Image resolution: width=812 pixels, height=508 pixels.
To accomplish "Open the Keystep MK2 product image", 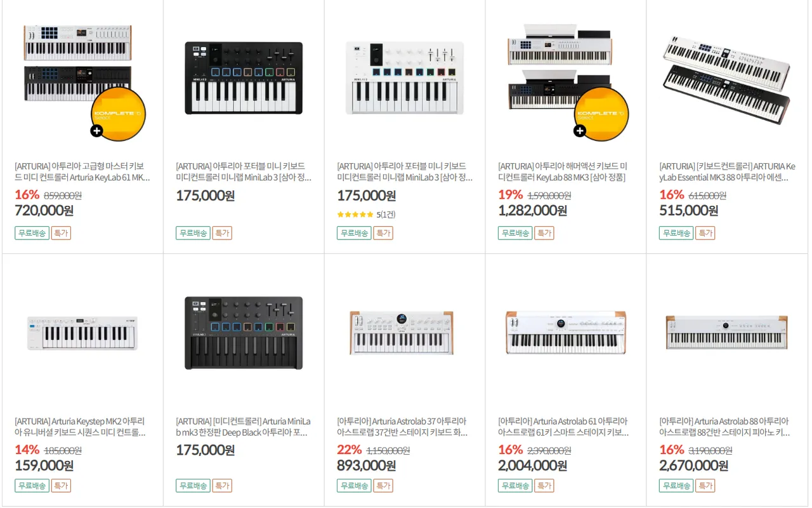I will (x=82, y=333).
